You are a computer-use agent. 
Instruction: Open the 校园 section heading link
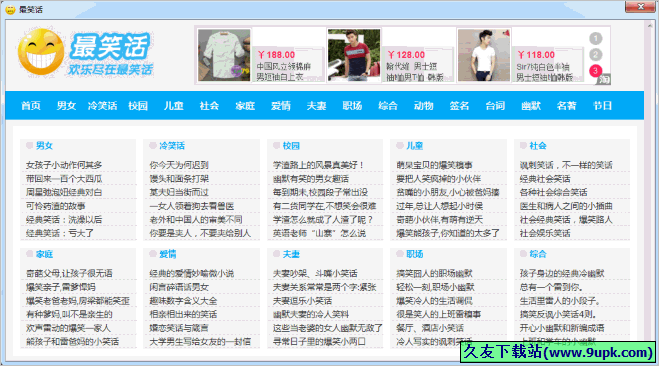click(x=291, y=146)
